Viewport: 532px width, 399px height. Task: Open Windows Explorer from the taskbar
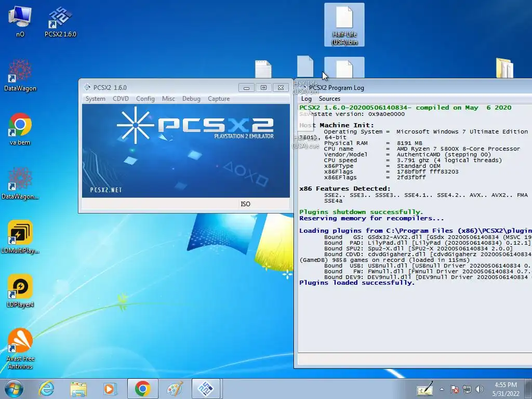(x=78, y=389)
